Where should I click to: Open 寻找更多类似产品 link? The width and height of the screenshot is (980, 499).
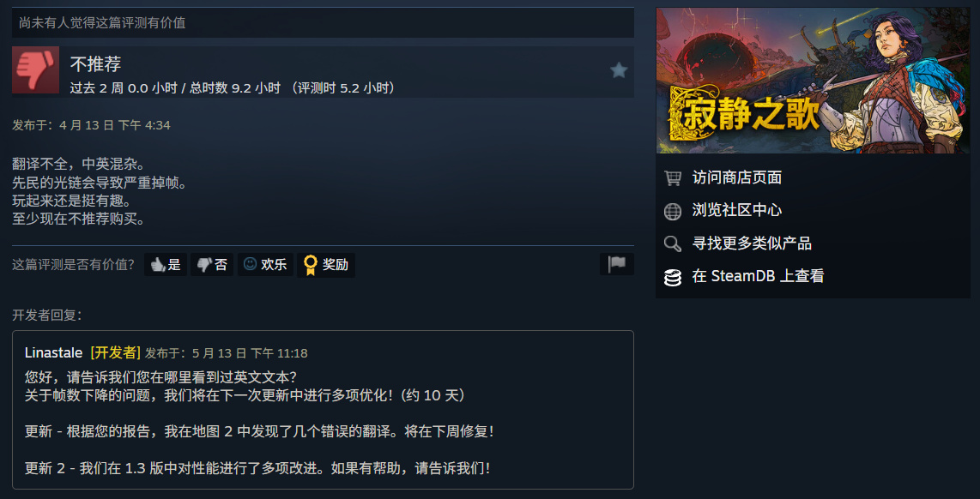(x=752, y=243)
